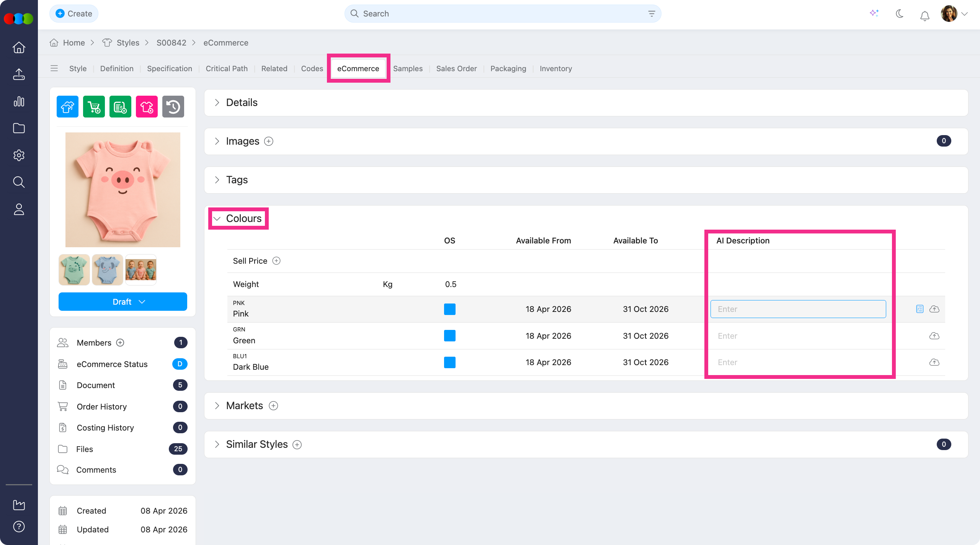The height and width of the screenshot is (545, 980).
Task: Open the Draft status dropdown
Action: tap(122, 302)
